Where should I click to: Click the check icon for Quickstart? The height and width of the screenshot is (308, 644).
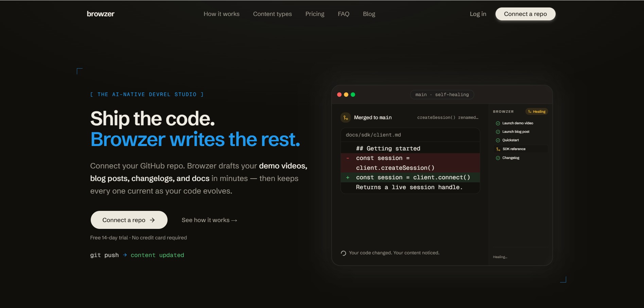(498, 140)
